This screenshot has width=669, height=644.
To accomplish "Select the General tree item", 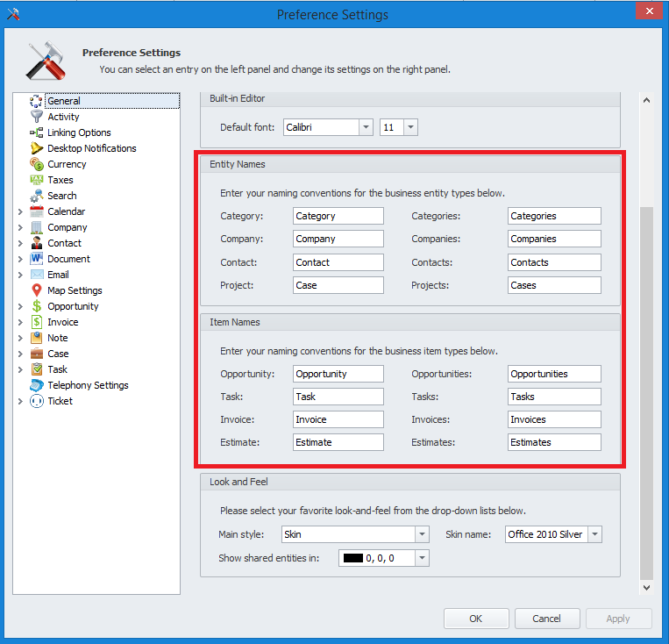I will click(x=64, y=101).
